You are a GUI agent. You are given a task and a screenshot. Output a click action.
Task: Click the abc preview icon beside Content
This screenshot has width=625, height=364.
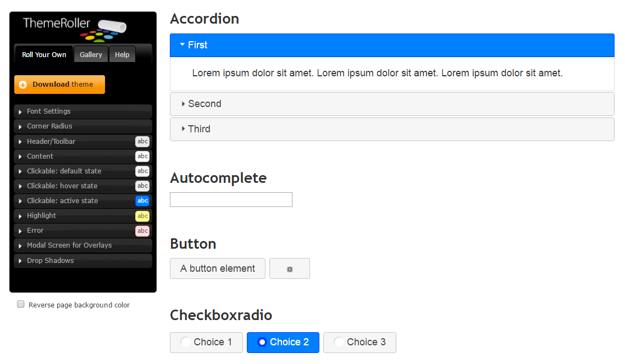(x=142, y=156)
